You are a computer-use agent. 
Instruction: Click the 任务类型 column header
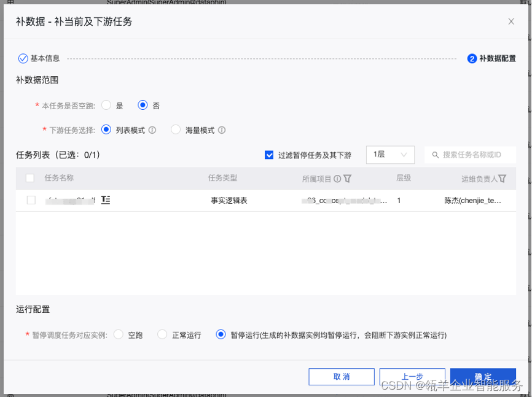222,178
